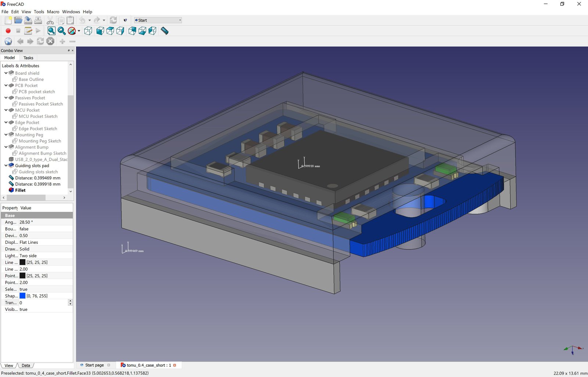Screen dimensions: 588x377
Task: Collapse the Board shield tree node
Action: coord(6,73)
